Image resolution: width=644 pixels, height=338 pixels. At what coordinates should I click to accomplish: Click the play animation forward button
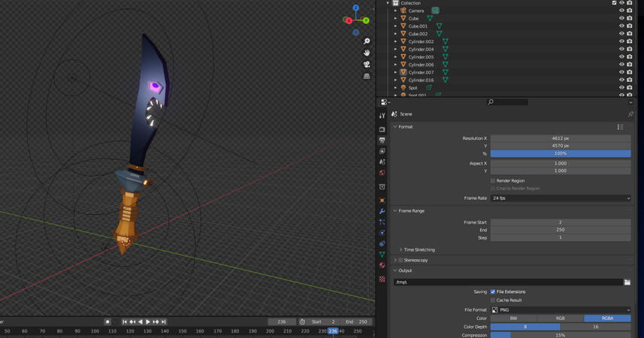[148, 321]
